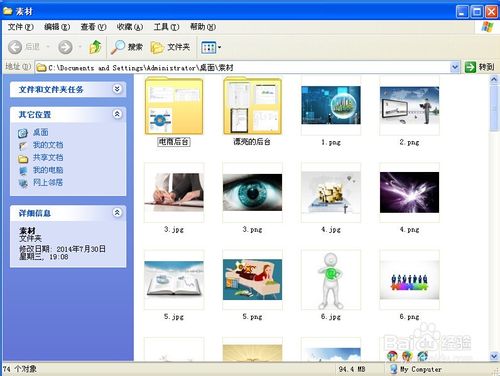Click the 4.png file name
500x376 pixels.
point(409,229)
